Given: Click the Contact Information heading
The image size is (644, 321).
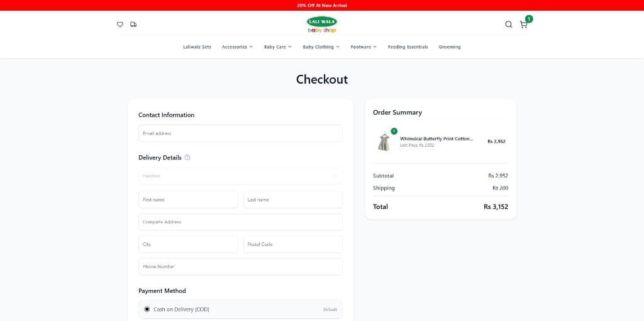Looking at the screenshot, I should [166, 115].
